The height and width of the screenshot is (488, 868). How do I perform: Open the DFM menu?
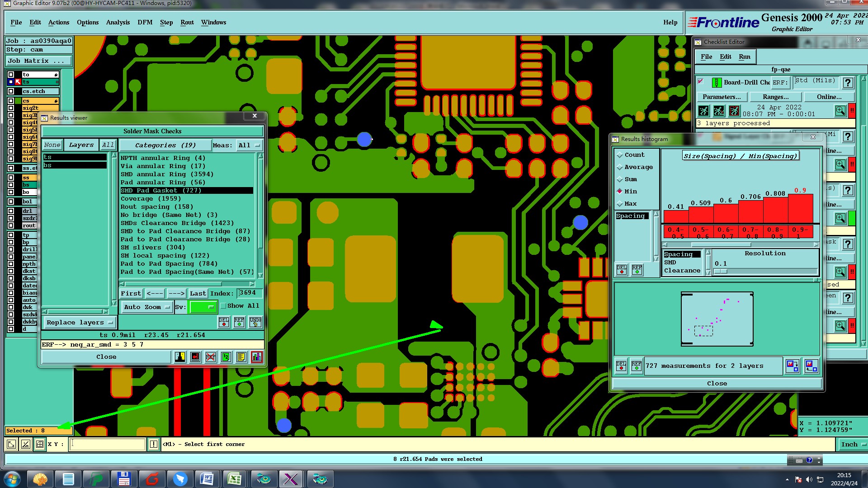click(x=145, y=22)
